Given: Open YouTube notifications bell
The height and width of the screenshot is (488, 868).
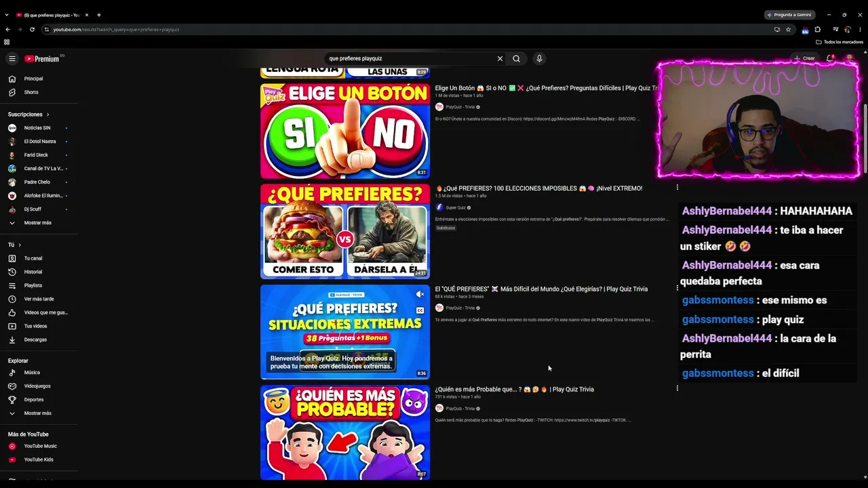Looking at the screenshot, I should 829,59.
